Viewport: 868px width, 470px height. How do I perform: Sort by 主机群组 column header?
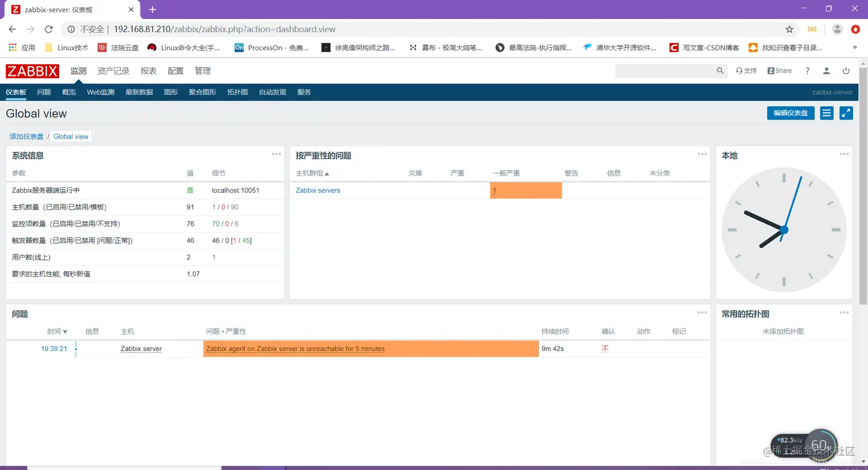(x=312, y=173)
